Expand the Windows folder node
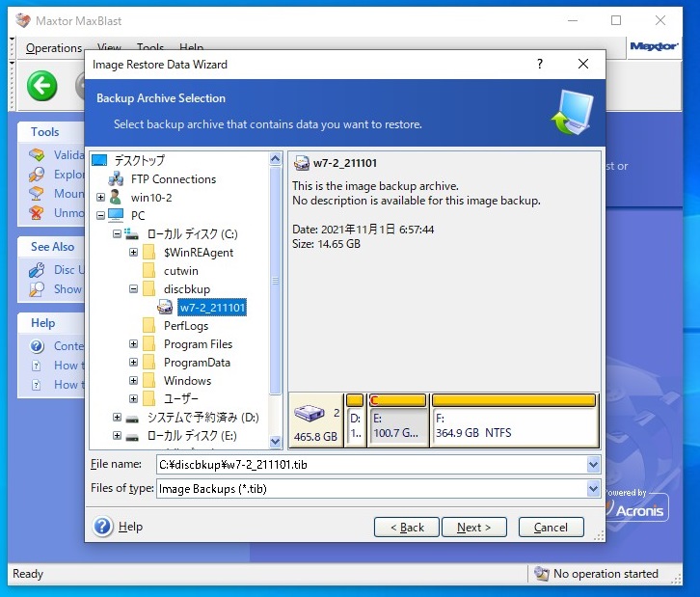The image size is (700, 597). [133, 380]
